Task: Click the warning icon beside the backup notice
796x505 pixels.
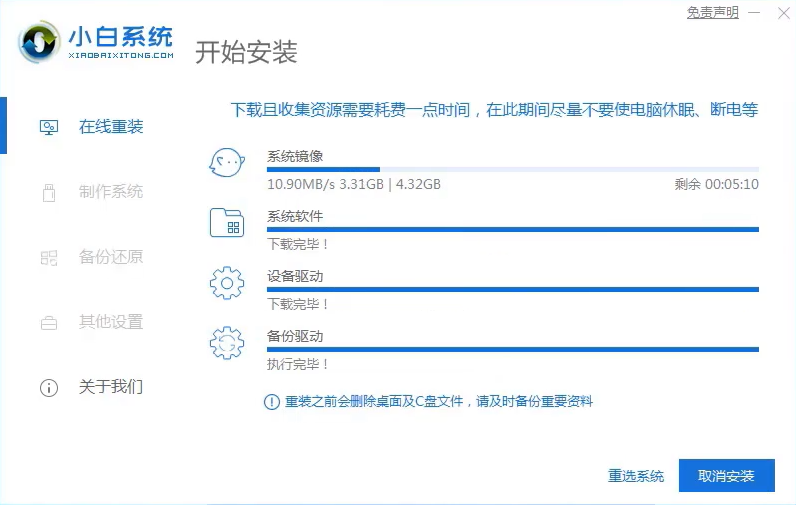Action: point(271,401)
